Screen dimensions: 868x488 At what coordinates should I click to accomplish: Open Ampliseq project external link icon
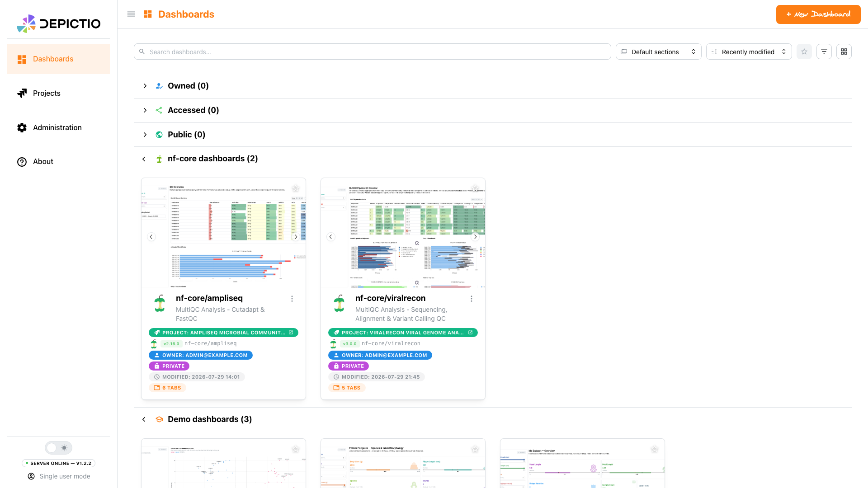tap(291, 333)
